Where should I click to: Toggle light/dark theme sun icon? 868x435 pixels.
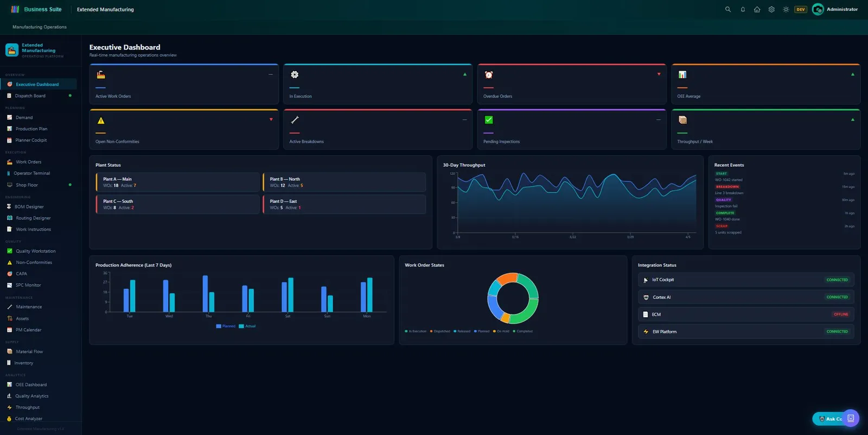coord(786,9)
